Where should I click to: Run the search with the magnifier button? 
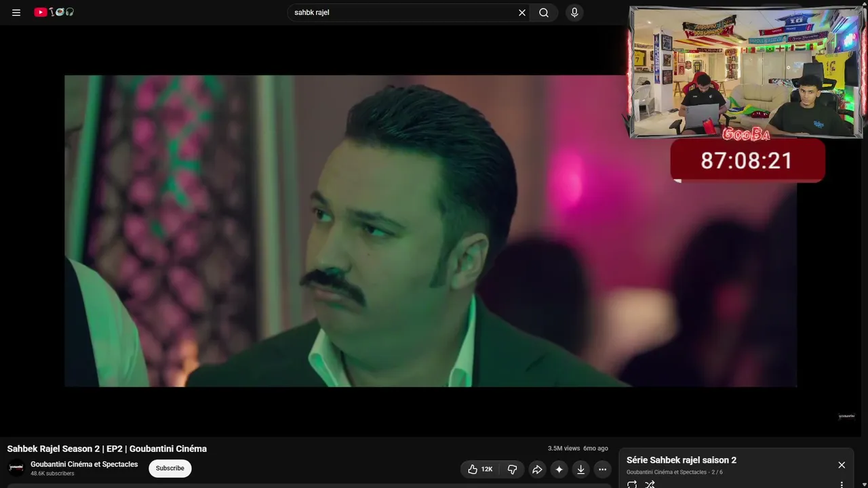tap(544, 12)
